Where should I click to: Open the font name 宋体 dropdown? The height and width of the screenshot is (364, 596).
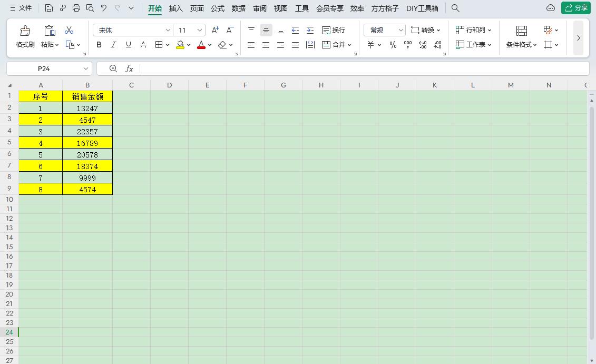tap(168, 30)
